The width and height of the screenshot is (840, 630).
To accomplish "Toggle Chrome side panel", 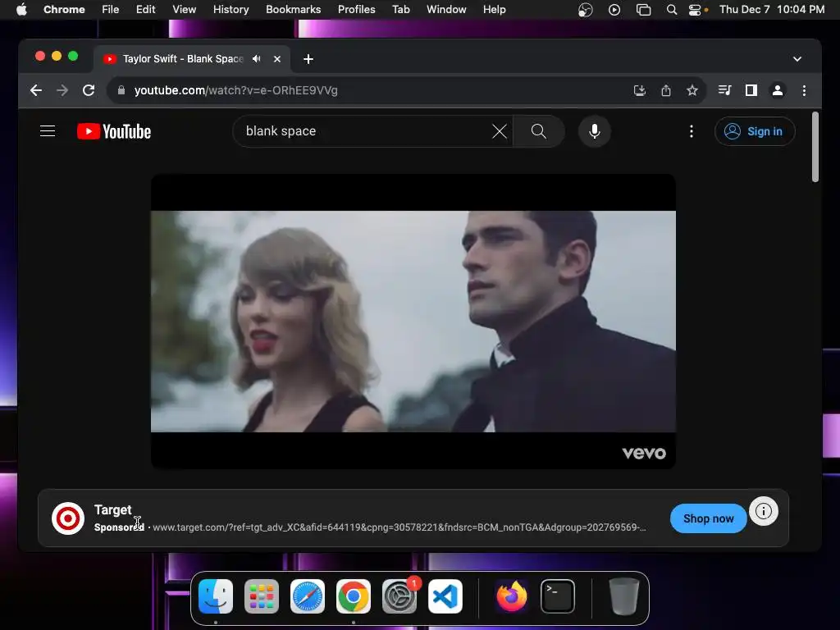I will [x=751, y=90].
